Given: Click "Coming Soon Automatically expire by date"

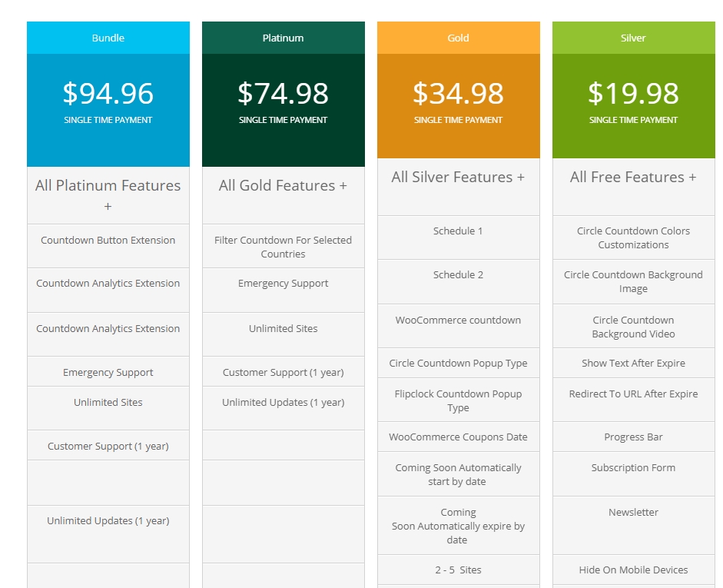Looking at the screenshot, I should pos(459,526).
